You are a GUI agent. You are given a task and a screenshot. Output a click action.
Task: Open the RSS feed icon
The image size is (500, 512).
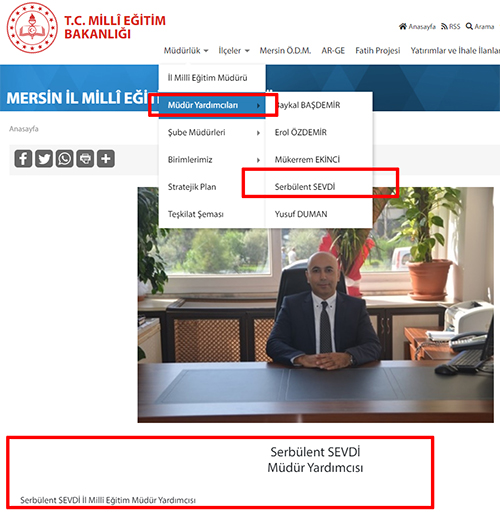tap(444, 27)
